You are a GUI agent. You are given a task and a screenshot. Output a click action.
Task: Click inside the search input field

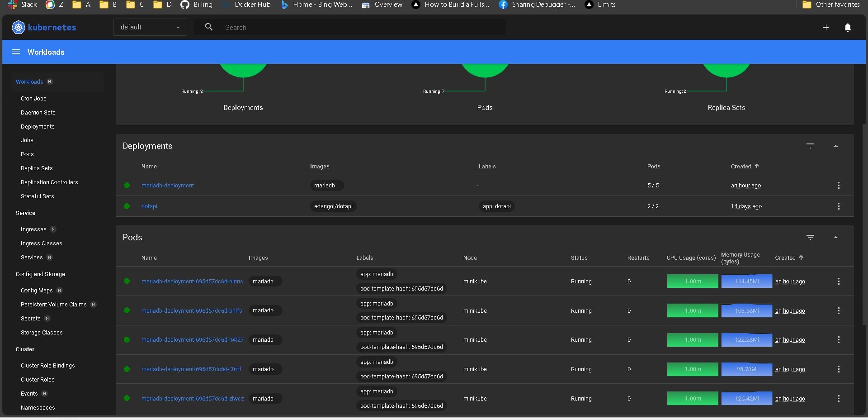click(362, 27)
